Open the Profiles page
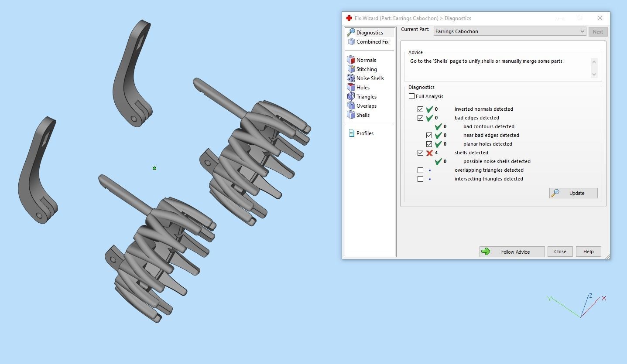This screenshot has height=364, width=627. click(x=365, y=133)
